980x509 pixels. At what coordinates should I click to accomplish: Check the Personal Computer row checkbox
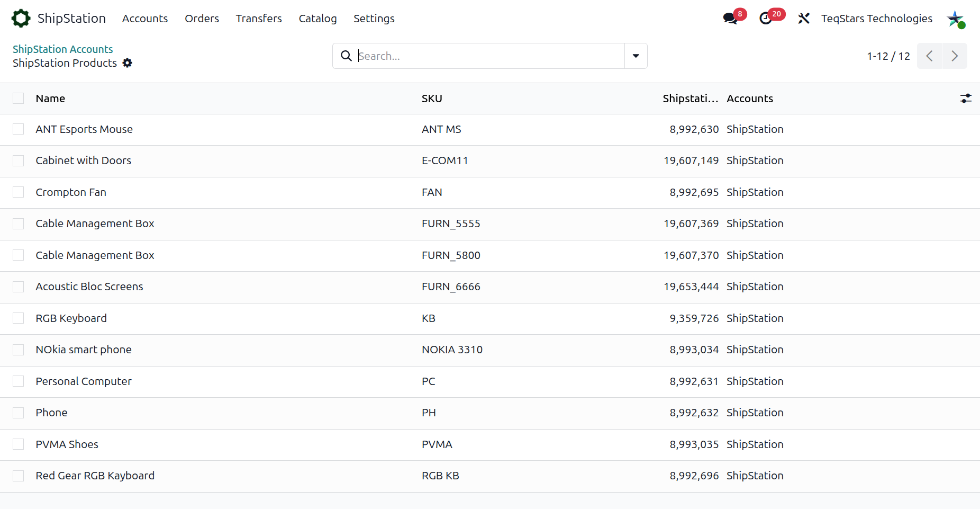click(19, 381)
